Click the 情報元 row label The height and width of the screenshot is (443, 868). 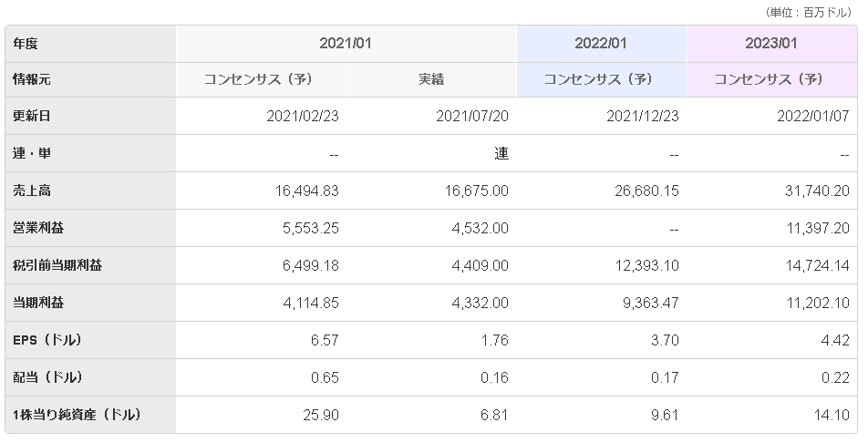tap(32, 79)
